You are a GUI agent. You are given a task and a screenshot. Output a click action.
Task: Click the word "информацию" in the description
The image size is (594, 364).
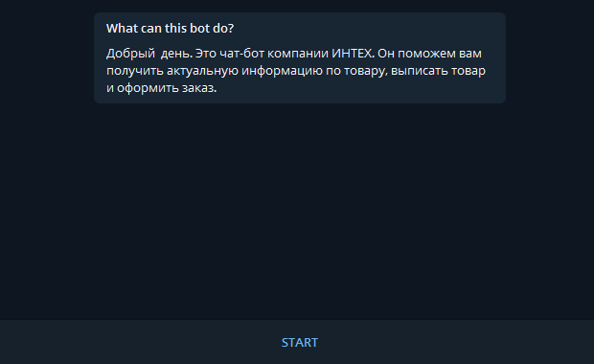pos(282,71)
